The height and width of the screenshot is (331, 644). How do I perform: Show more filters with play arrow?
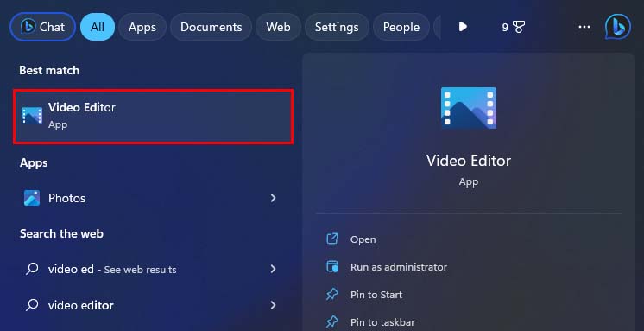pyautogui.click(x=463, y=27)
